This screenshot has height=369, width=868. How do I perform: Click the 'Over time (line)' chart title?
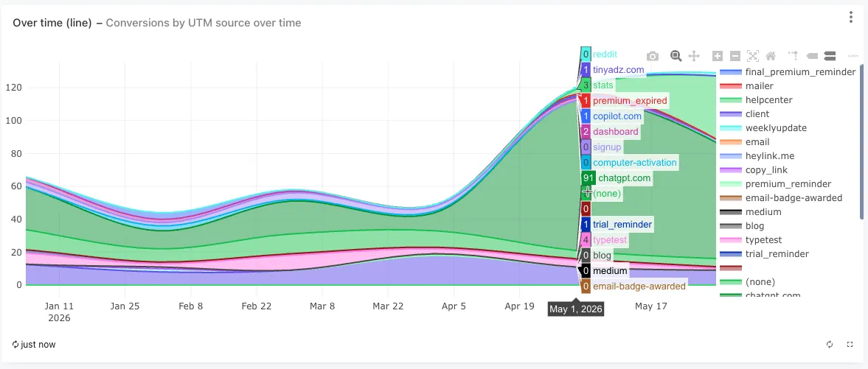pos(52,23)
